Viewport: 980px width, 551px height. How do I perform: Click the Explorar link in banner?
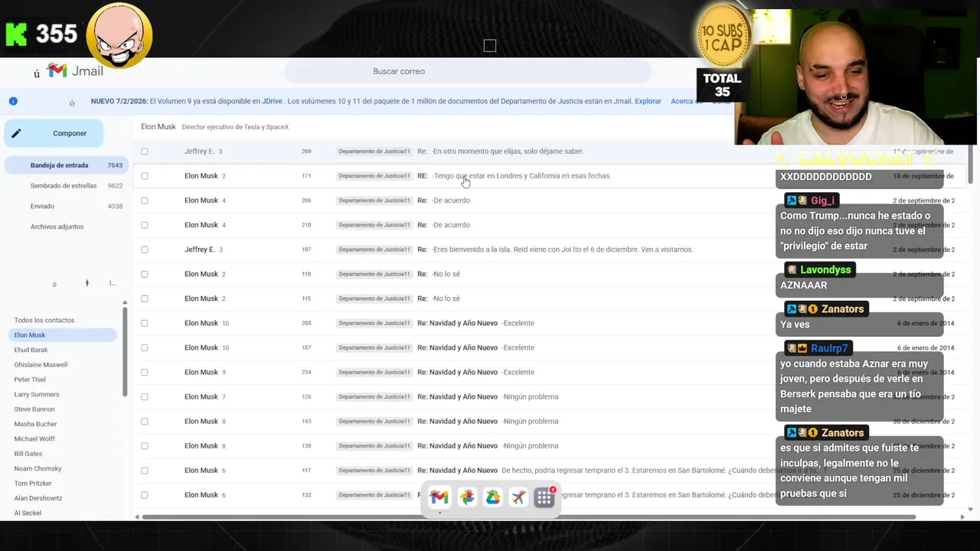[648, 101]
